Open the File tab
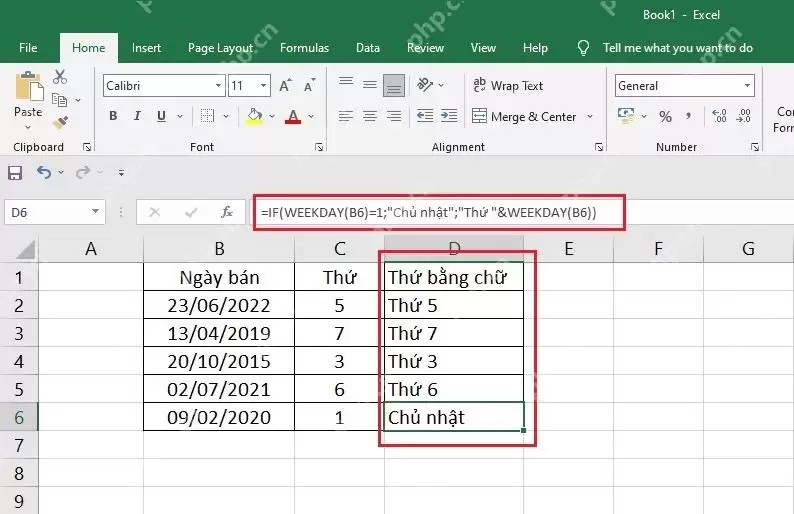Viewport: 794px width, 514px height. (x=28, y=48)
